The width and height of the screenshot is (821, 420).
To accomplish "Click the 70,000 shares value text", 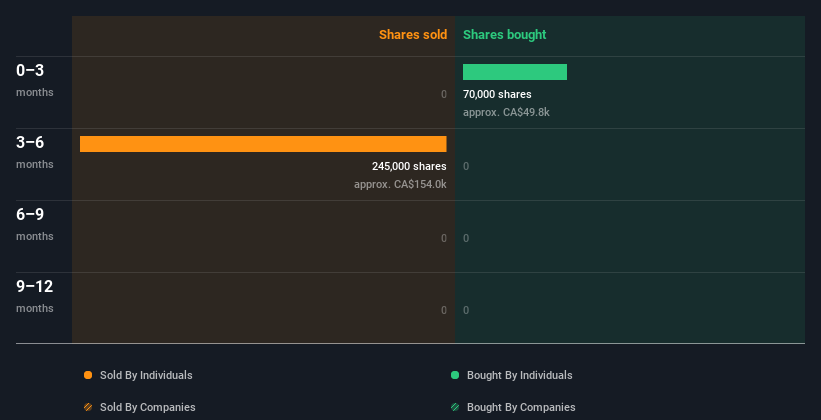I will 497,94.
